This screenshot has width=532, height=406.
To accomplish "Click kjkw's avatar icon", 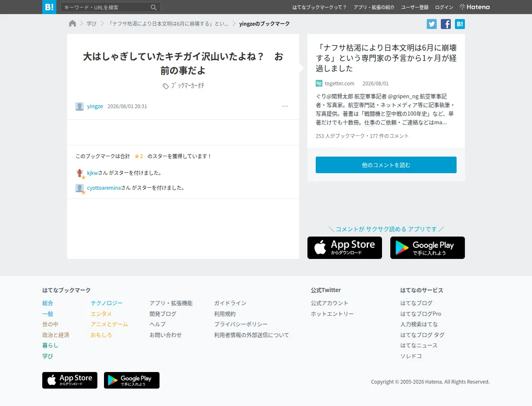I will 80,173.
